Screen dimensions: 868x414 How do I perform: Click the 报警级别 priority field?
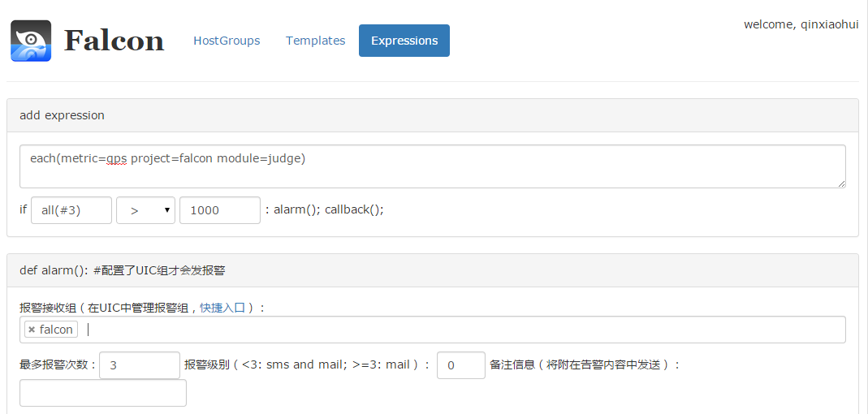(460, 365)
